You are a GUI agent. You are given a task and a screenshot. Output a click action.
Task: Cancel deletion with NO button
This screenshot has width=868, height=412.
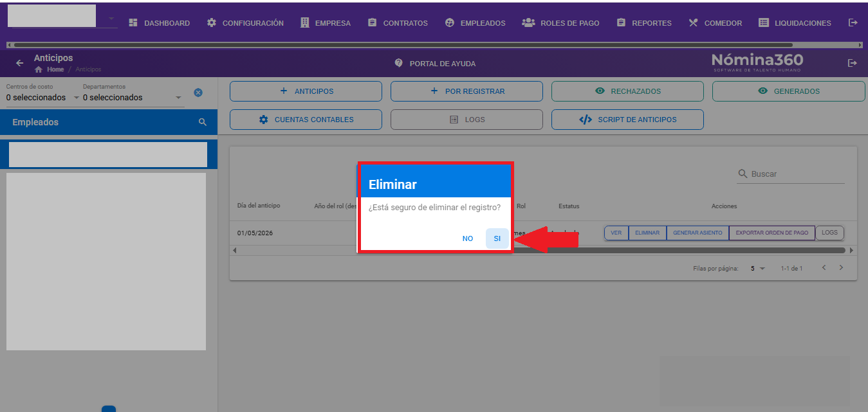468,238
